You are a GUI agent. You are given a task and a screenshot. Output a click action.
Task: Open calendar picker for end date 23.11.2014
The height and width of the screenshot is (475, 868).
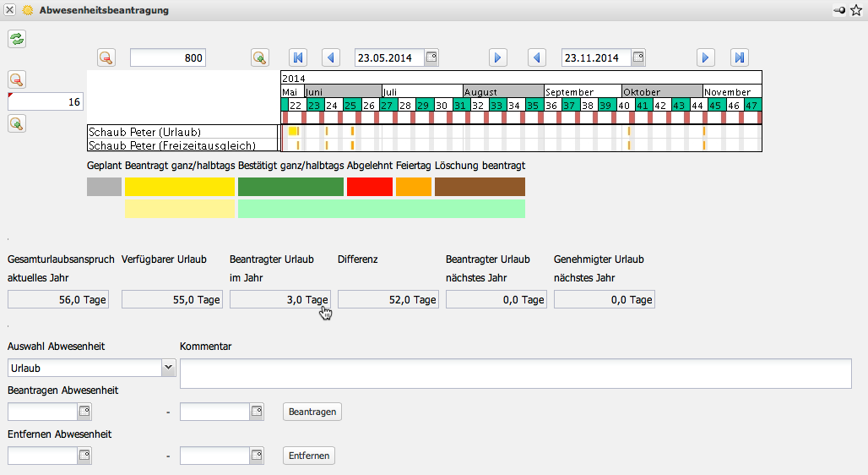[x=638, y=57]
